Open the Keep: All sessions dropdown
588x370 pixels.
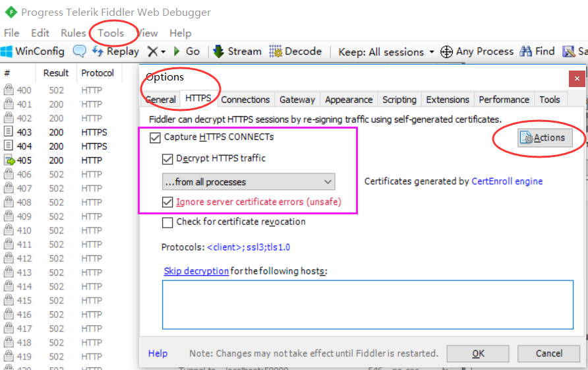pos(386,52)
